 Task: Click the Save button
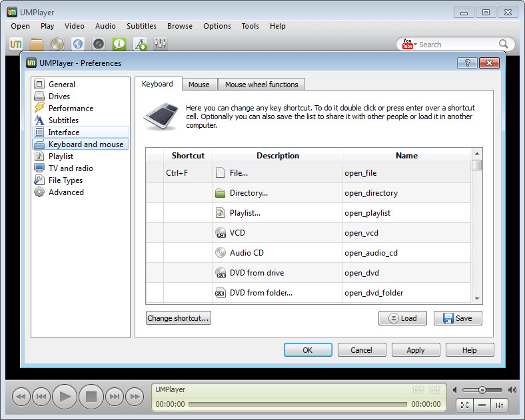point(458,318)
